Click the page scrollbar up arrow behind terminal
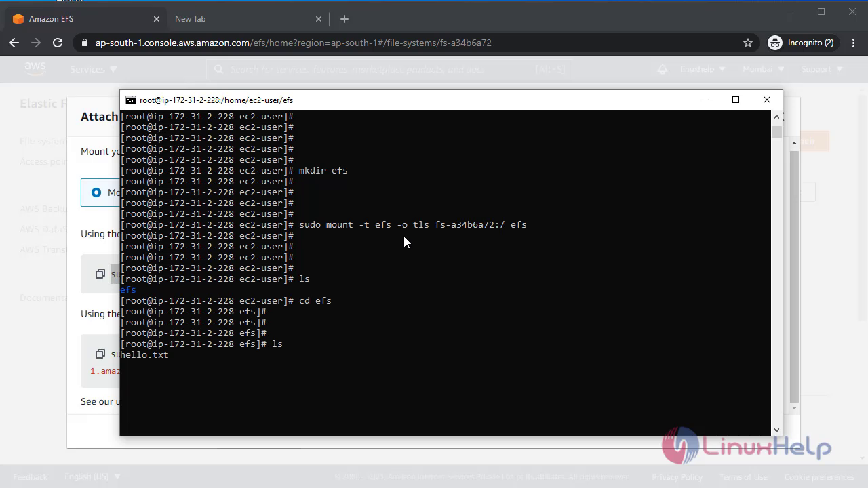This screenshot has height=488, width=868. click(795, 143)
